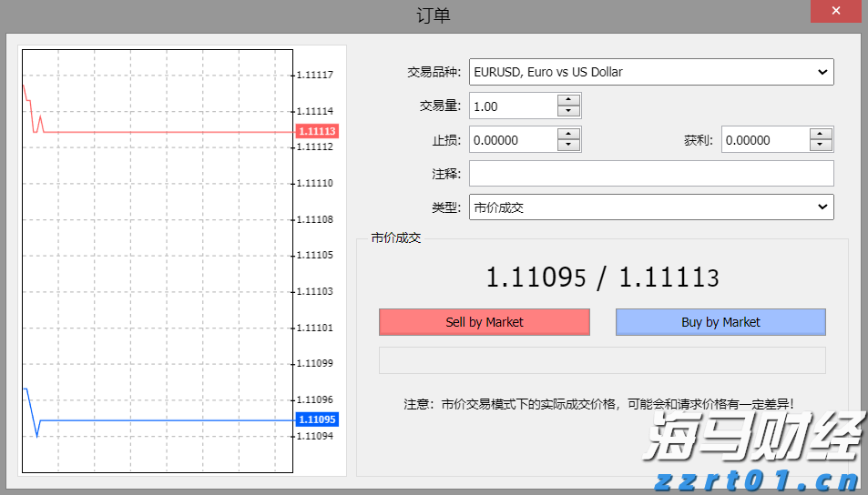Click the 获利 take profit input field
The image size is (868, 495).
click(765, 140)
